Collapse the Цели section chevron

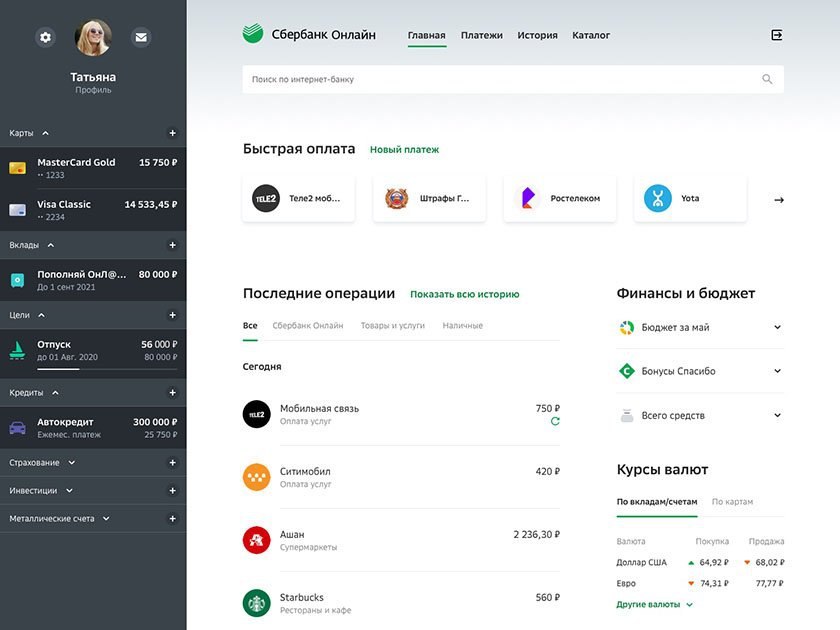point(42,315)
